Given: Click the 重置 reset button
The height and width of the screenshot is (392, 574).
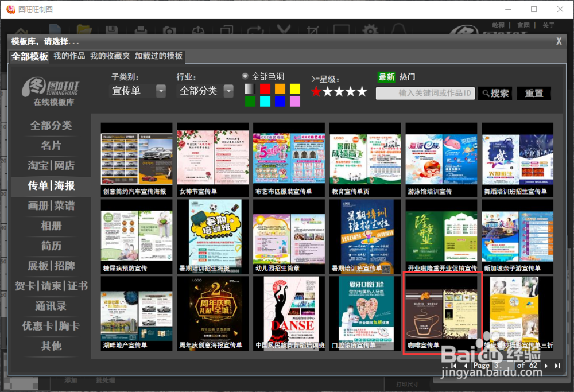Looking at the screenshot, I should pos(534,94).
